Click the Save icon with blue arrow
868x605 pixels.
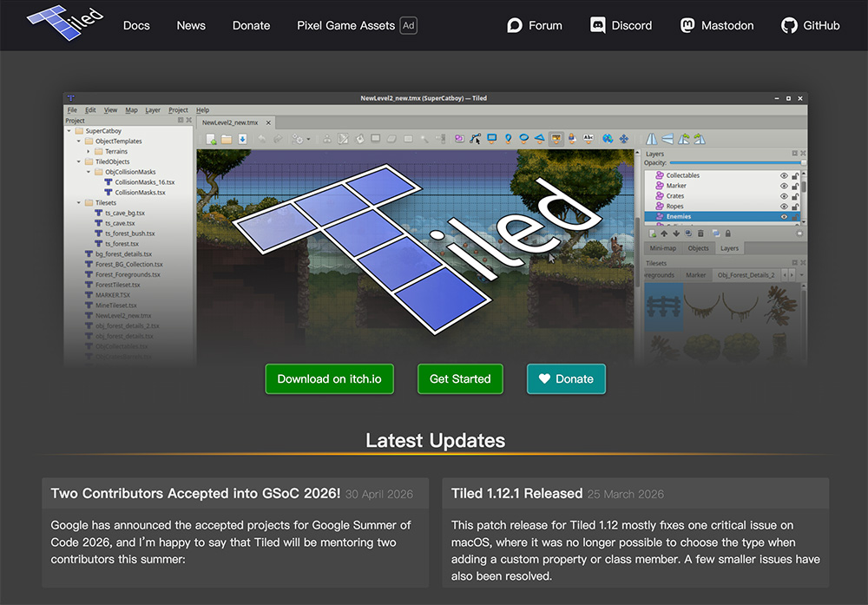tap(242, 139)
